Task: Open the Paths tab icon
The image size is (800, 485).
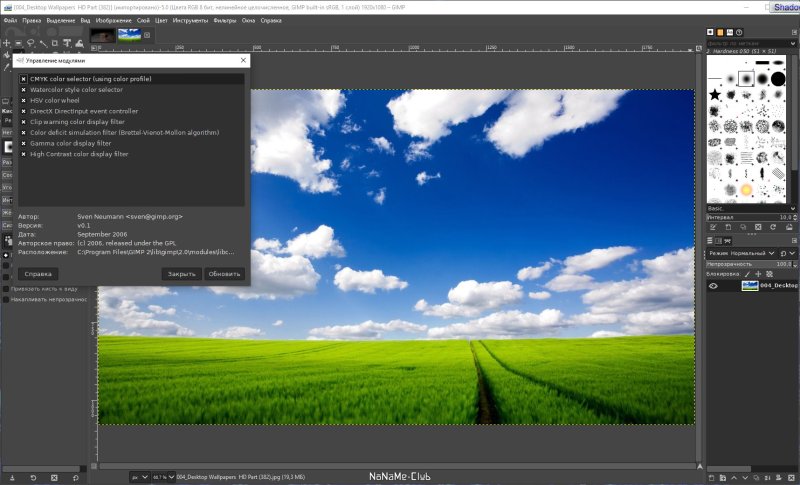Action: pyautogui.click(x=728, y=241)
